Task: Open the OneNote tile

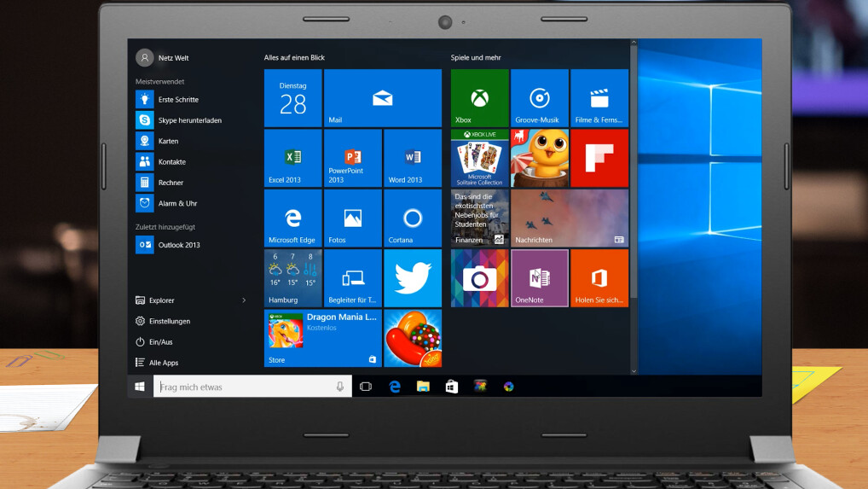Action: tap(539, 278)
